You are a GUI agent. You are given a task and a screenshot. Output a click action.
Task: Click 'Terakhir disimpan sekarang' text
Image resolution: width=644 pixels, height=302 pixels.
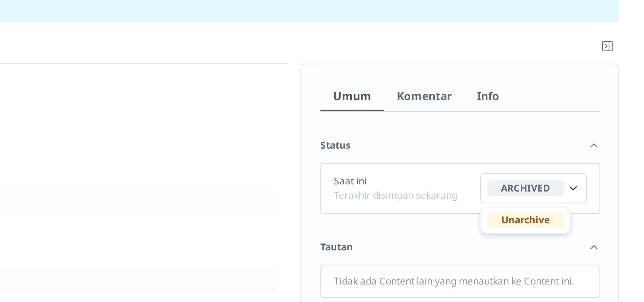point(395,196)
